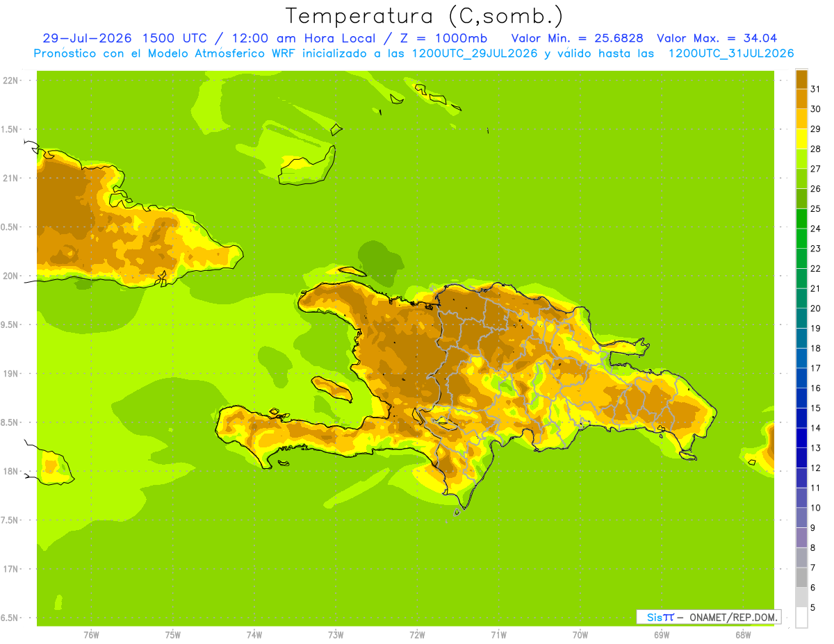Click the legend value label "25"
This screenshot has height=644, width=834.
tap(816, 208)
